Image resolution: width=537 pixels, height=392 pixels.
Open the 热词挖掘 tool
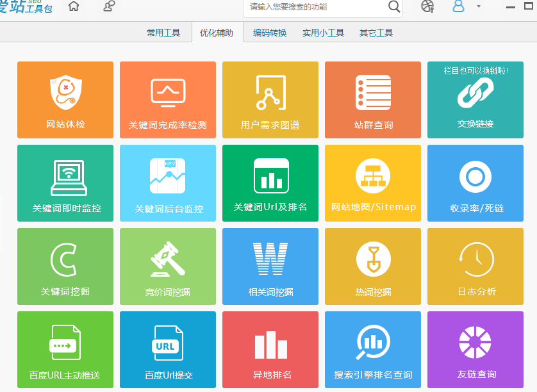(x=372, y=266)
